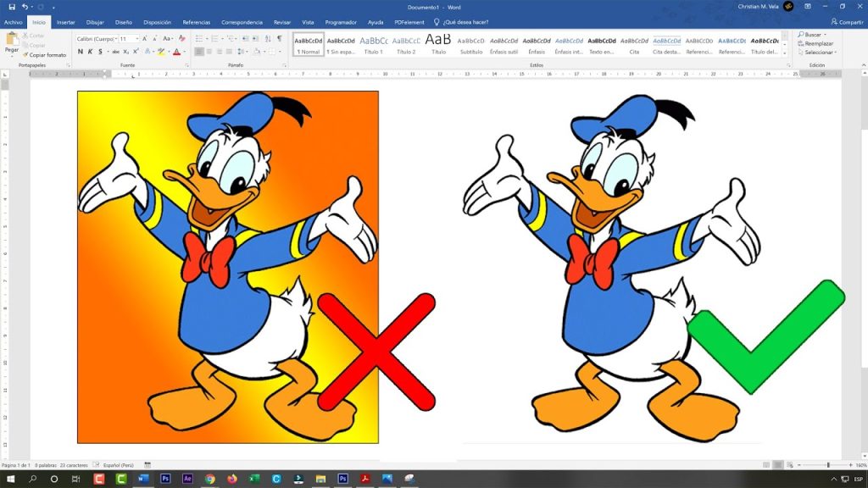Image resolution: width=868 pixels, height=488 pixels.
Task: Click Español (Perú) in the status bar
Action: (x=120, y=464)
